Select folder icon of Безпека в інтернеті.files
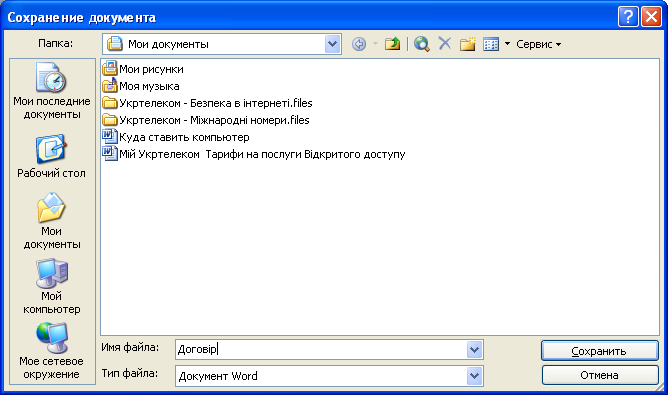The width and height of the screenshot is (668, 395). [x=110, y=103]
